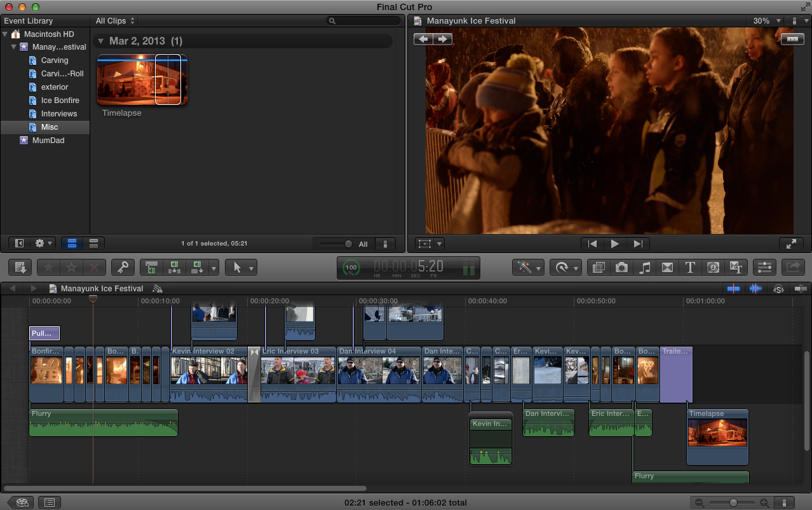
Task: Click the viewer left-right arrows navigation button
Action: [x=433, y=39]
